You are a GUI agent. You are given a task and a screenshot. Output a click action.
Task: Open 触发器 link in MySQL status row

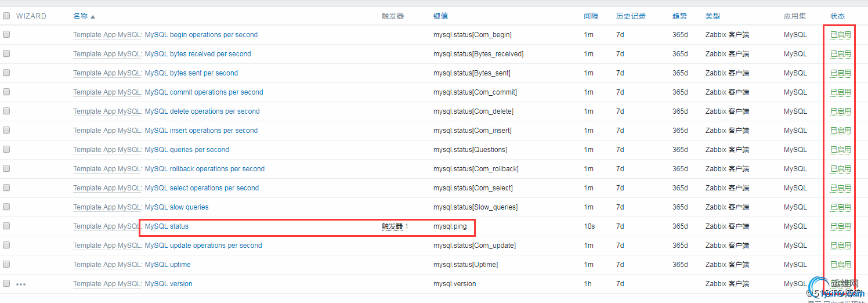point(392,226)
